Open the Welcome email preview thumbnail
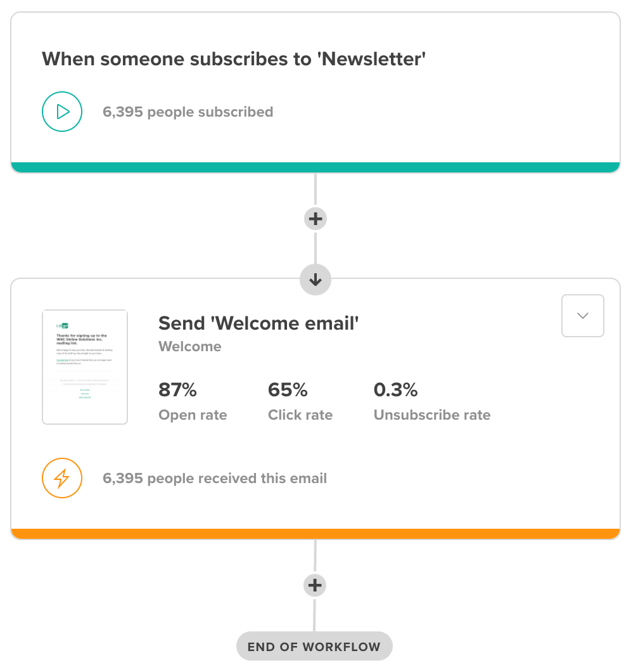Image resolution: width=631 pixels, height=672 pixels. pyautogui.click(x=84, y=366)
